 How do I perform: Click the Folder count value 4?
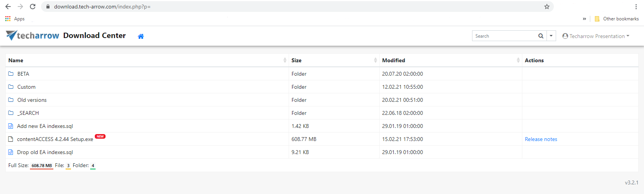tap(93, 166)
